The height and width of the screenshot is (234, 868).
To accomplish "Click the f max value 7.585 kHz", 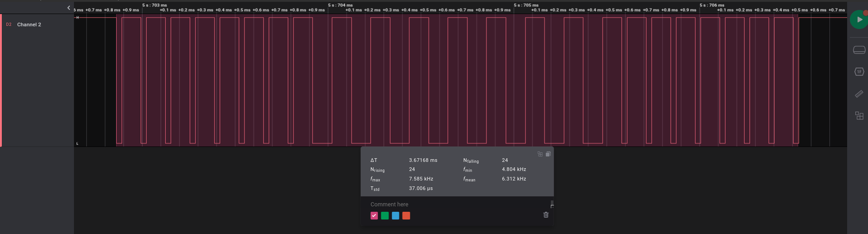I will point(421,179).
